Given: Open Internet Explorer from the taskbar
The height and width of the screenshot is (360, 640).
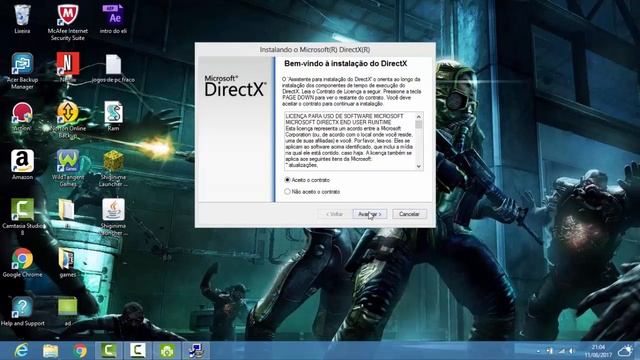Looking at the screenshot, I should pyautogui.click(x=21, y=351).
